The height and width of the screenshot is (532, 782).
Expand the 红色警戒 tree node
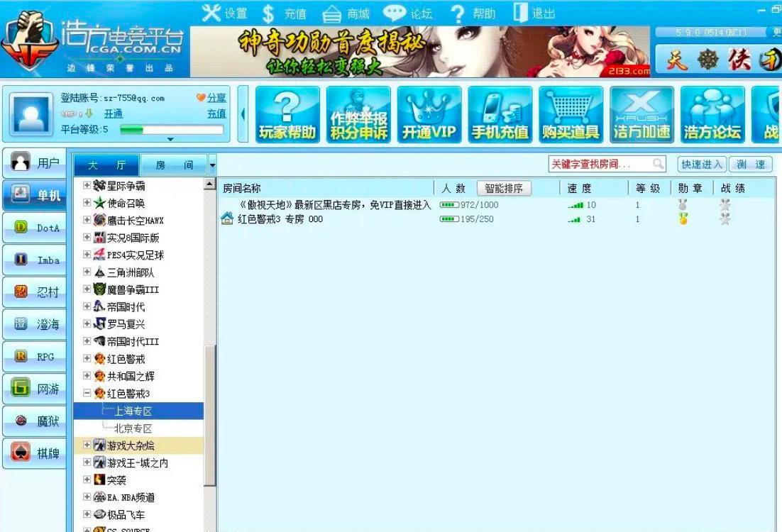coord(87,358)
